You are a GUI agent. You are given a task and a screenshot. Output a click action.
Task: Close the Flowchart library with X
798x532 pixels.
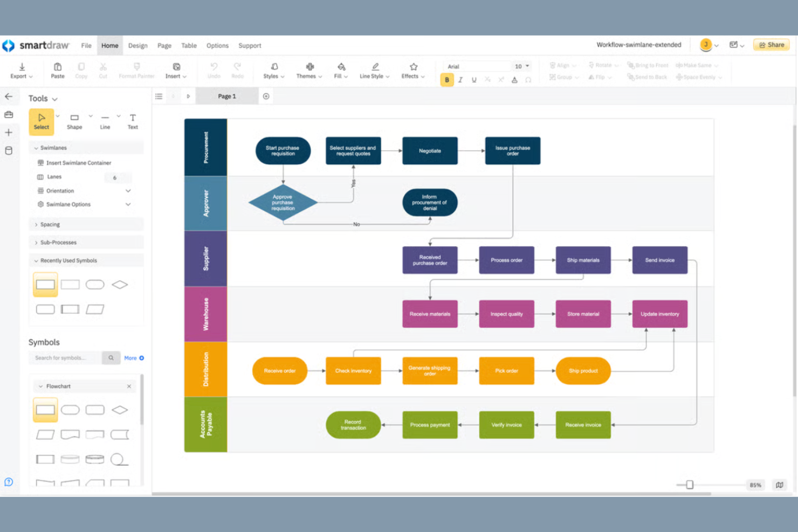pos(129,386)
